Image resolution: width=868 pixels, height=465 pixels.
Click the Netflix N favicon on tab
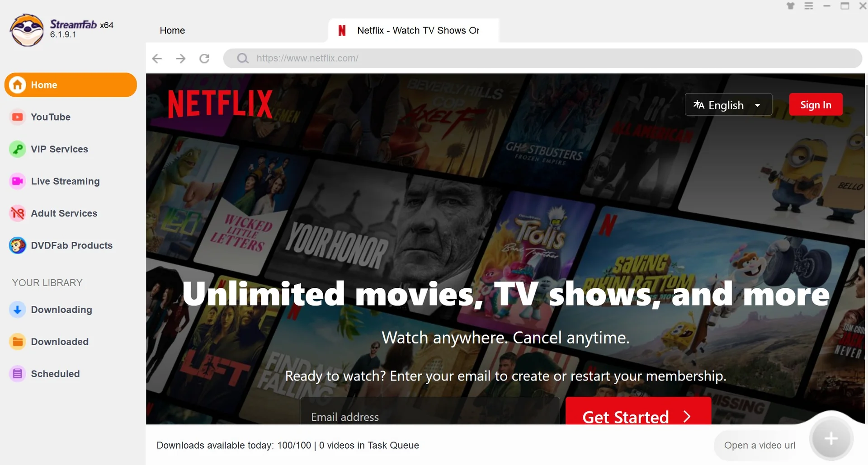pyautogui.click(x=342, y=30)
